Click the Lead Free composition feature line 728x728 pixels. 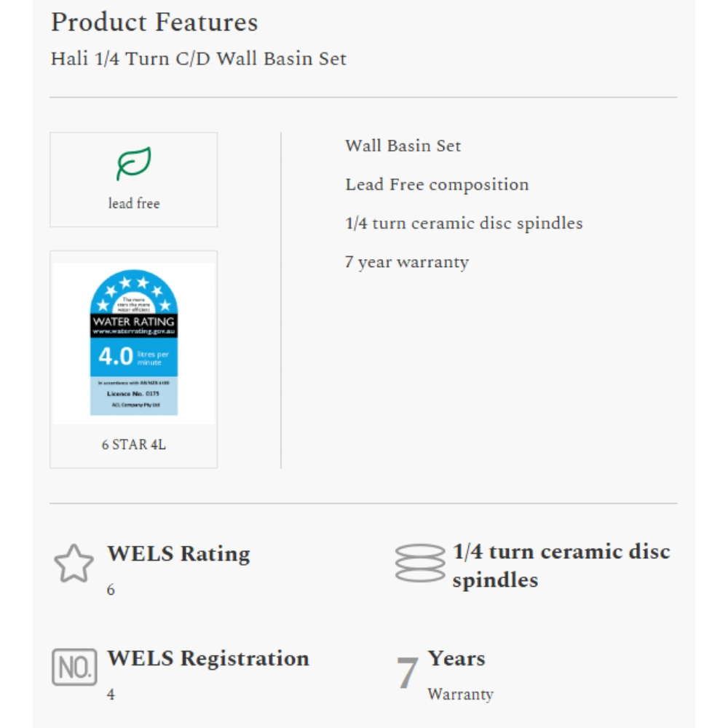point(437,185)
